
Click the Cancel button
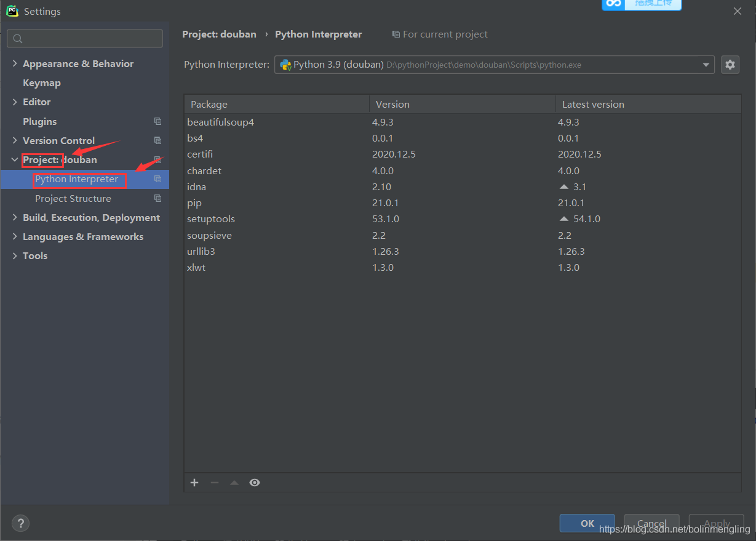click(652, 523)
